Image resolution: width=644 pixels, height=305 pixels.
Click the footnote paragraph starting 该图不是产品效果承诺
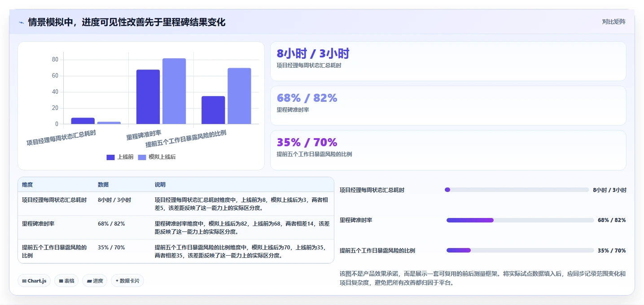point(483,278)
